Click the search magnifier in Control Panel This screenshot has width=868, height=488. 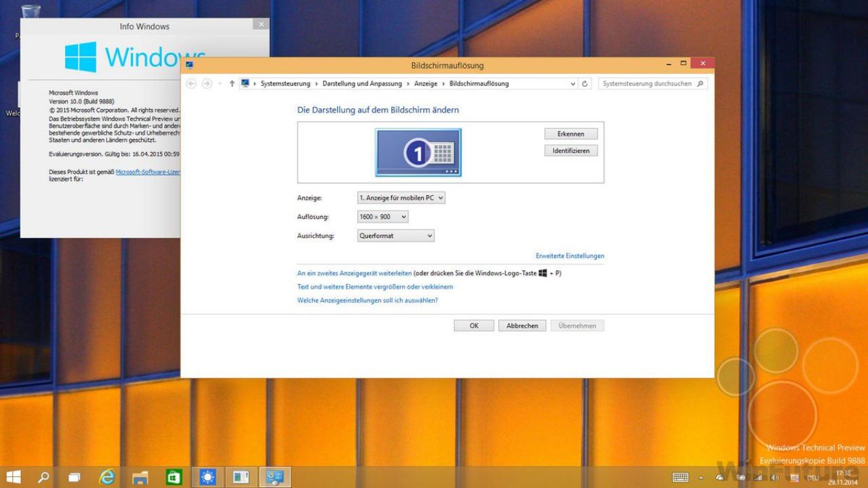701,84
